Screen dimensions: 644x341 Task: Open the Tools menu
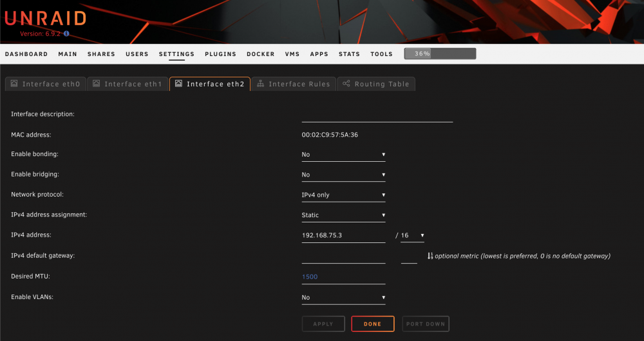381,54
